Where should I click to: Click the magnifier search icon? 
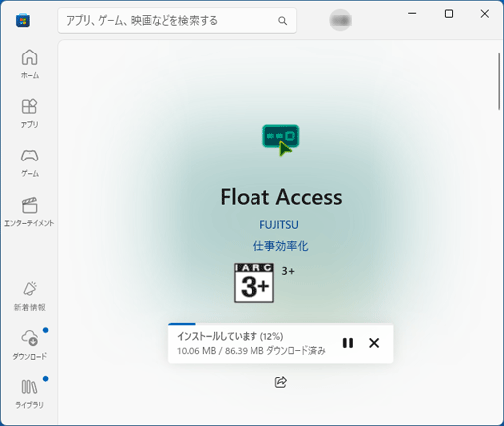282,21
